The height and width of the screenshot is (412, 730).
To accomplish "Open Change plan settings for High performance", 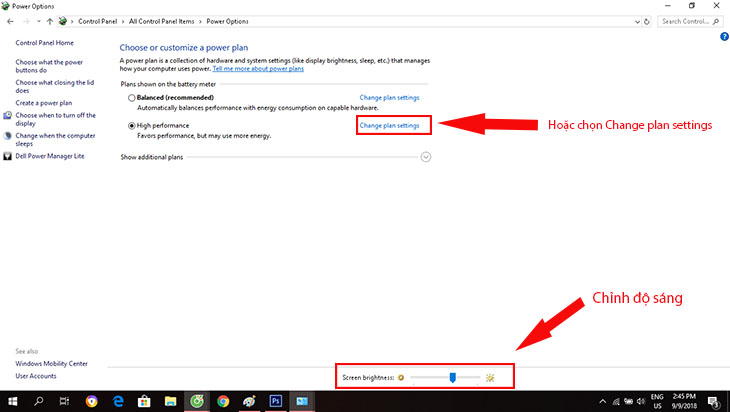I will 389,126.
